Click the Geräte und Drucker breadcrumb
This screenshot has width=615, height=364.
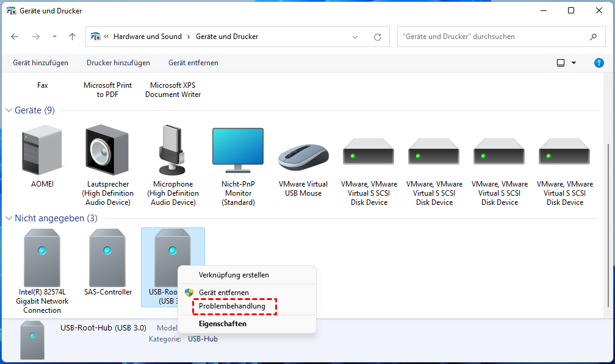pyautogui.click(x=227, y=37)
